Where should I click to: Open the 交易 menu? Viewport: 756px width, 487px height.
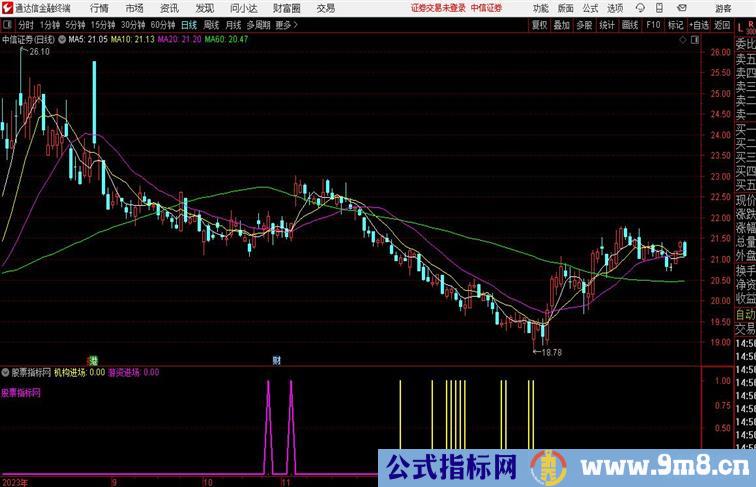[325, 8]
